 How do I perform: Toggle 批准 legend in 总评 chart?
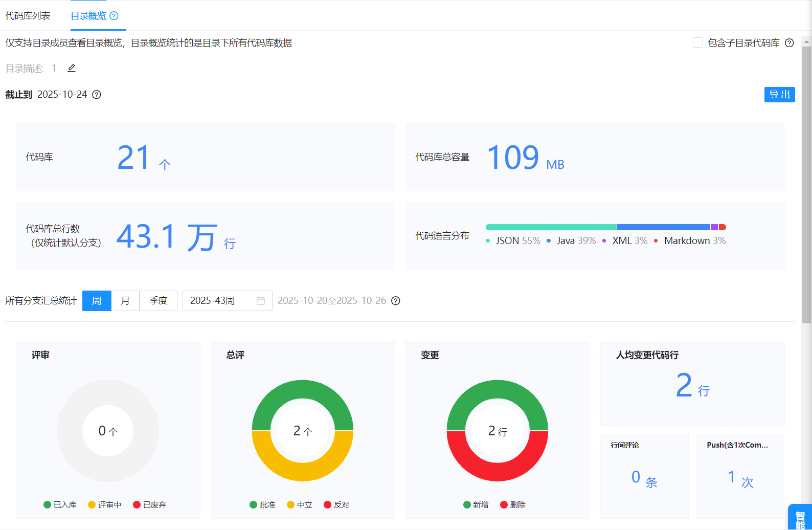(262, 505)
